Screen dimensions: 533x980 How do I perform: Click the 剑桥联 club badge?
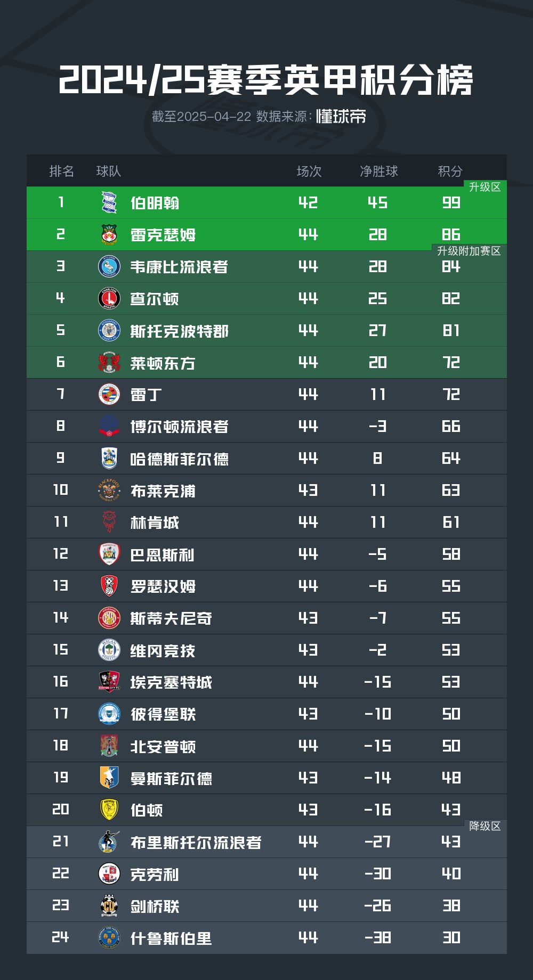pos(109,905)
